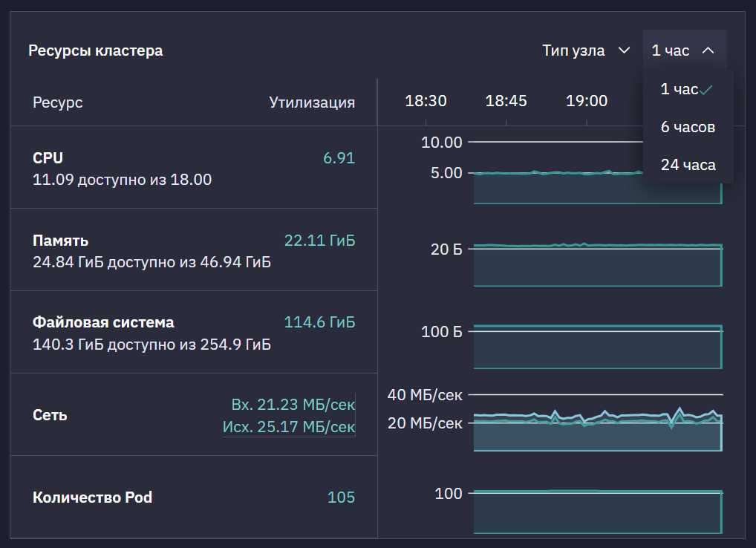This screenshot has width=756, height=548.
Task: Choose "6 часов" time range
Action: 688,127
